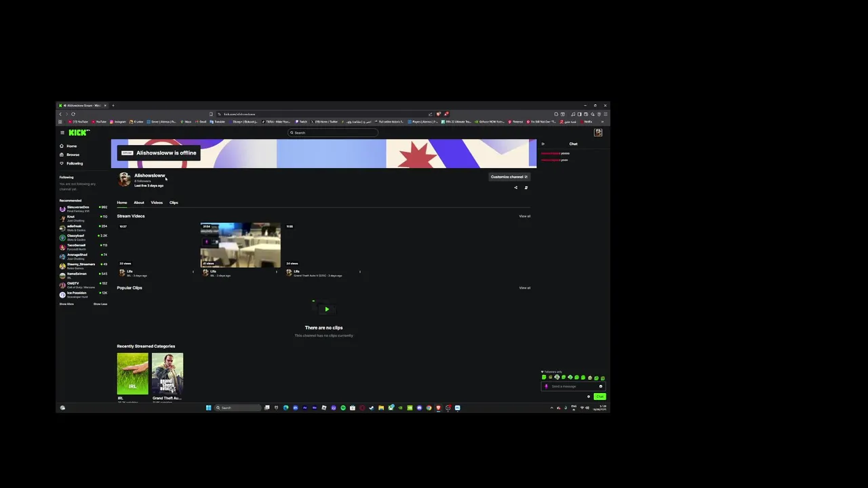Open the Twitch bookmark
868x488 pixels.
301,122
